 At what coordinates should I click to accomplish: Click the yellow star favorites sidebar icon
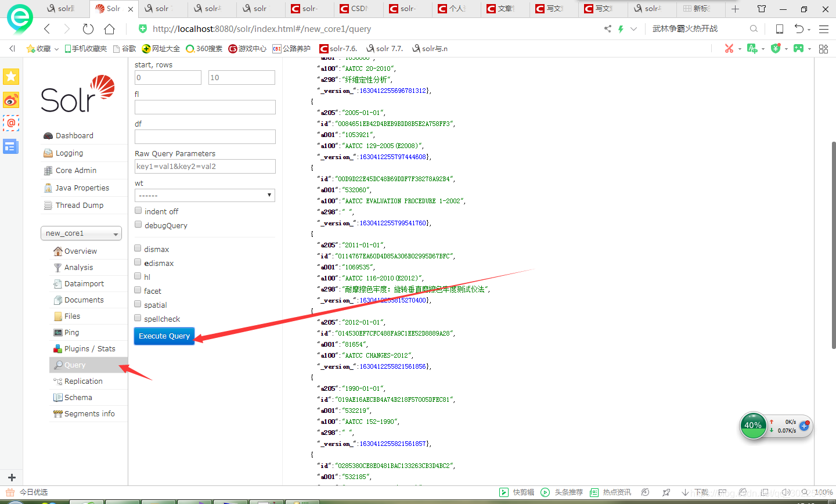pyautogui.click(x=11, y=76)
